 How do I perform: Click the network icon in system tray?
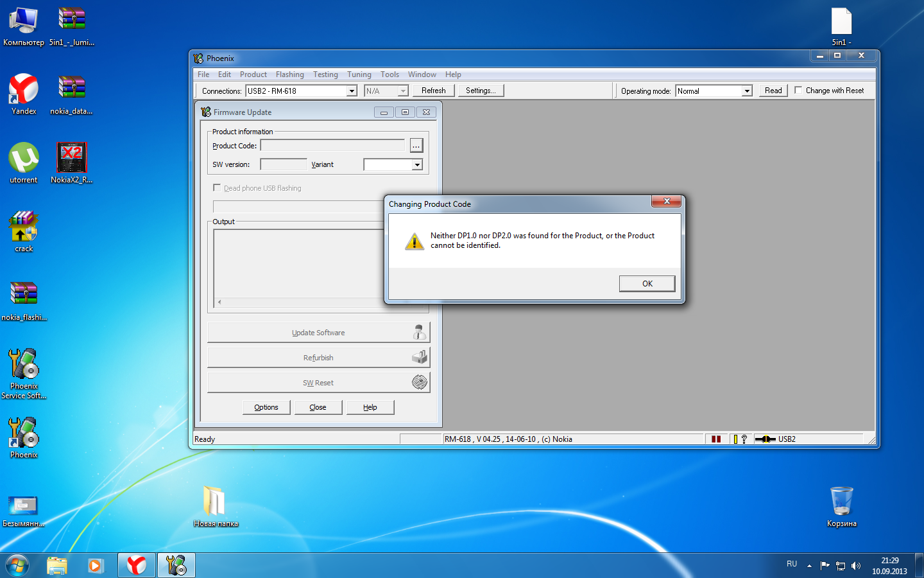pos(840,566)
